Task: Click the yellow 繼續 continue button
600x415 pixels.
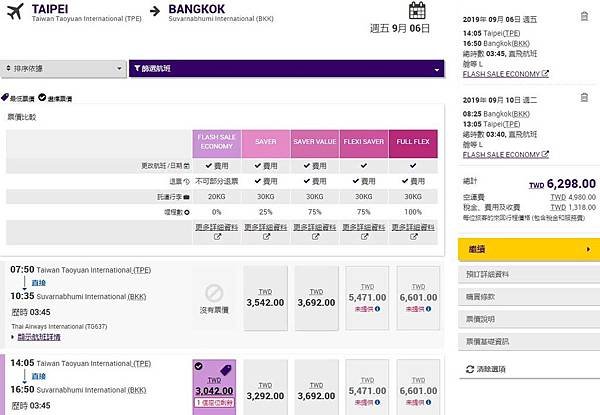Action: (x=529, y=249)
